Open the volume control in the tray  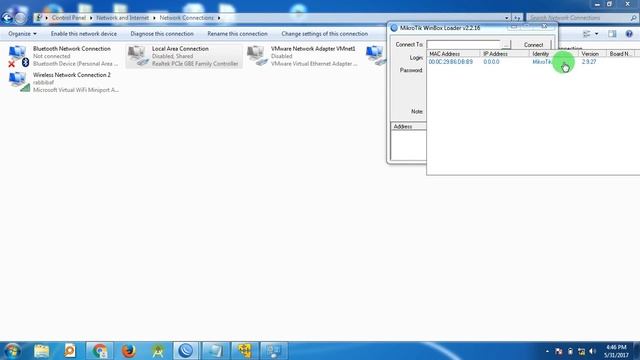pyautogui.click(x=592, y=351)
